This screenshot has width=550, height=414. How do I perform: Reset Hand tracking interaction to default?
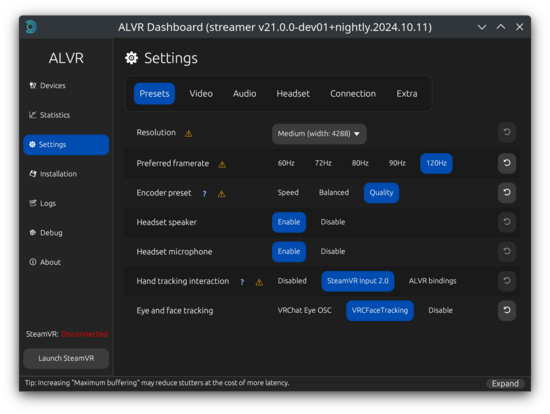coord(507,281)
